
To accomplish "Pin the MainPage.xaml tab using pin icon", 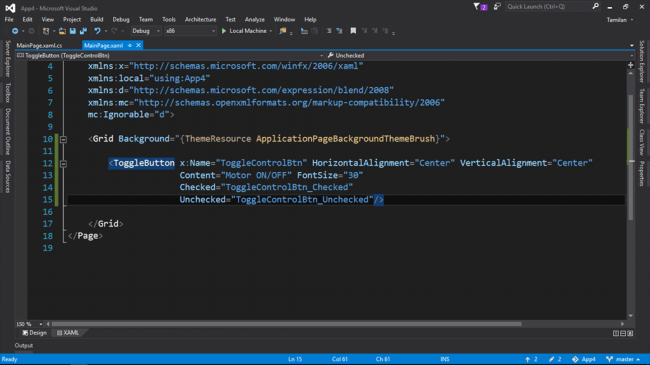I will click(x=130, y=45).
